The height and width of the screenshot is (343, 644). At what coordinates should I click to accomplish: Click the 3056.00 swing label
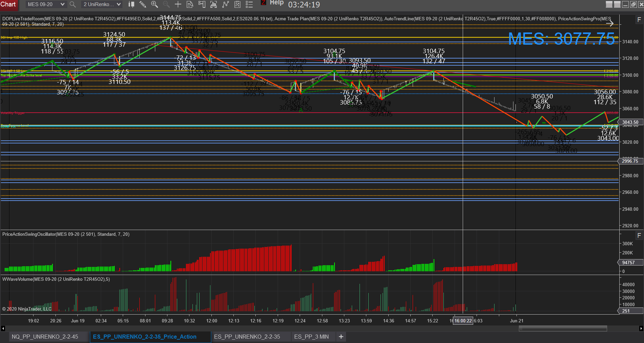605,92
